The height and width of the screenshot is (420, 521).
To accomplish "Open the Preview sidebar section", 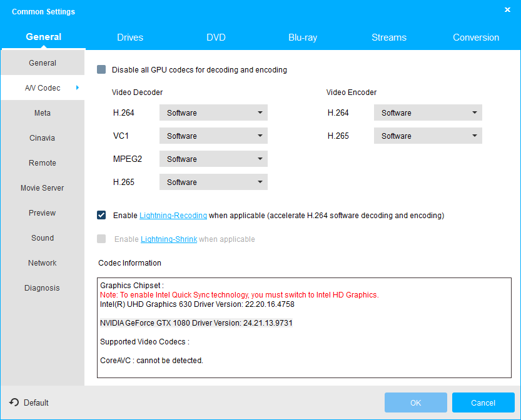I will click(x=43, y=213).
